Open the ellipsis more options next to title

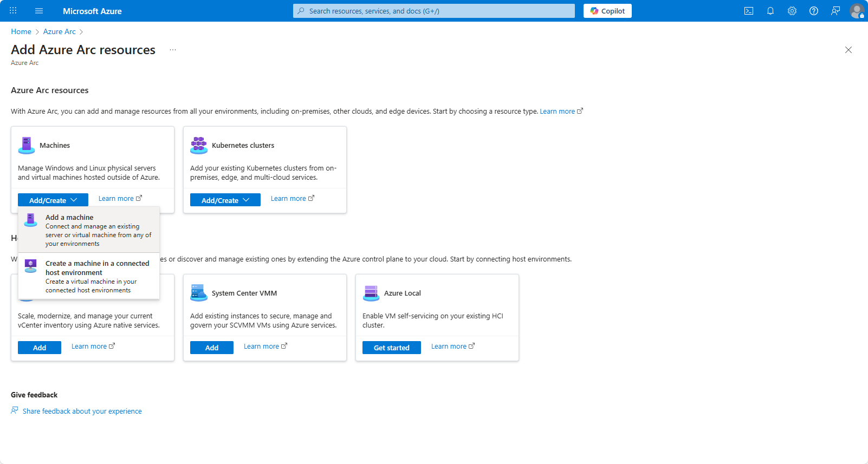click(x=173, y=50)
